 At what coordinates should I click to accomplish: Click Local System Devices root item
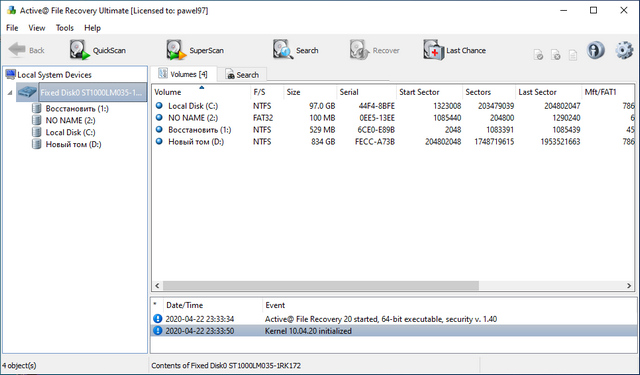[x=54, y=75]
